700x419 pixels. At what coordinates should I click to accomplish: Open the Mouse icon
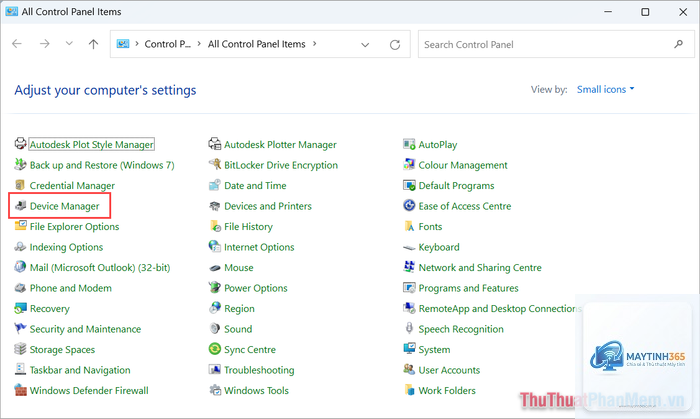coord(215,268)
